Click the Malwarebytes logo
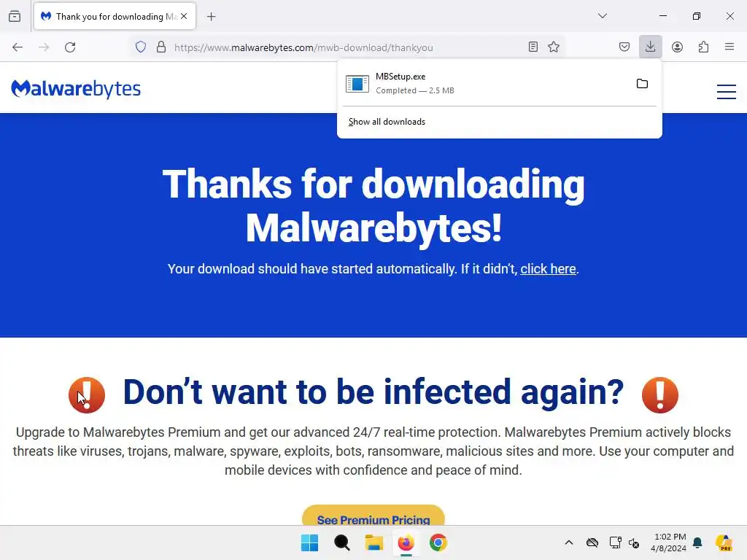The image size is (747, 560). [76, 88]
